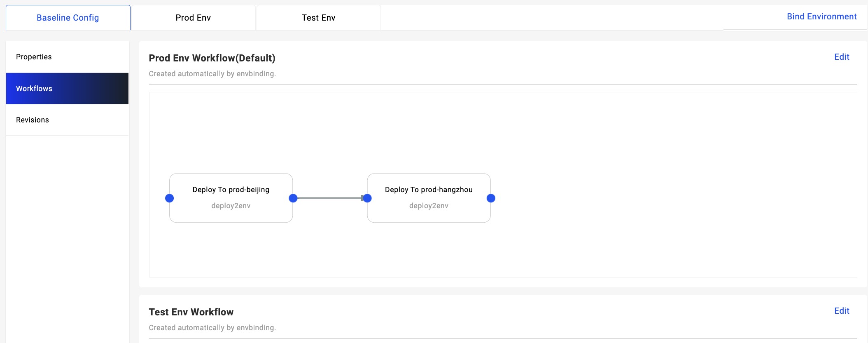Edit the Prod Env Workflow
Image resolution: width=868 pixels, height=343 pixels.
click(x=842, y=57)
